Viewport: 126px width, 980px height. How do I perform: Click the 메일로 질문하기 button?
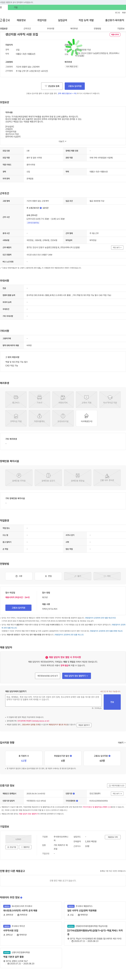tap(84, 725)
